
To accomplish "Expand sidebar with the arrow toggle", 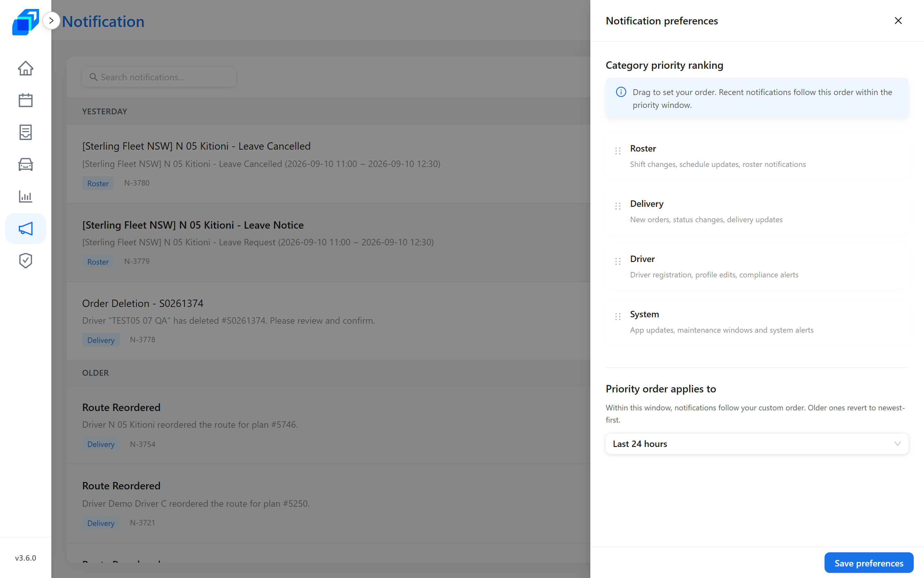I will pyautogui.click(x=51, y=21).
